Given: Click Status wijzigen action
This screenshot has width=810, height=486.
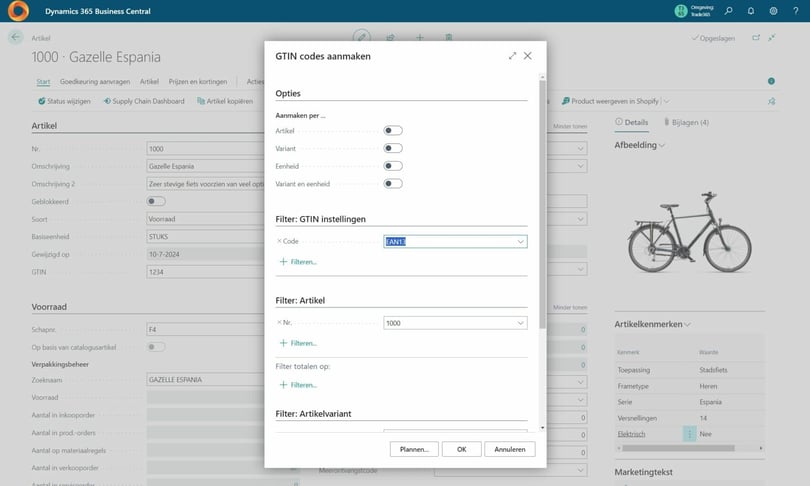Looking at the screenshot, I should [x=64, y=101].
